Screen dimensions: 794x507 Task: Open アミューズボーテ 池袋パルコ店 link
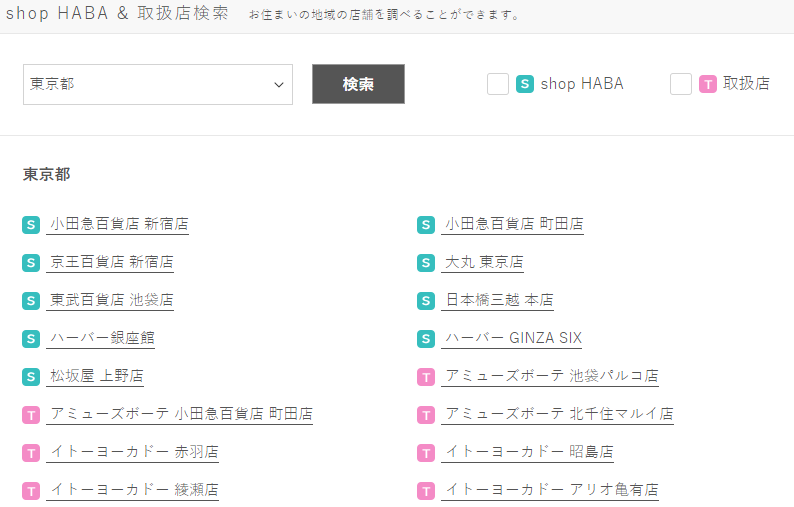[x=550, y=376]
